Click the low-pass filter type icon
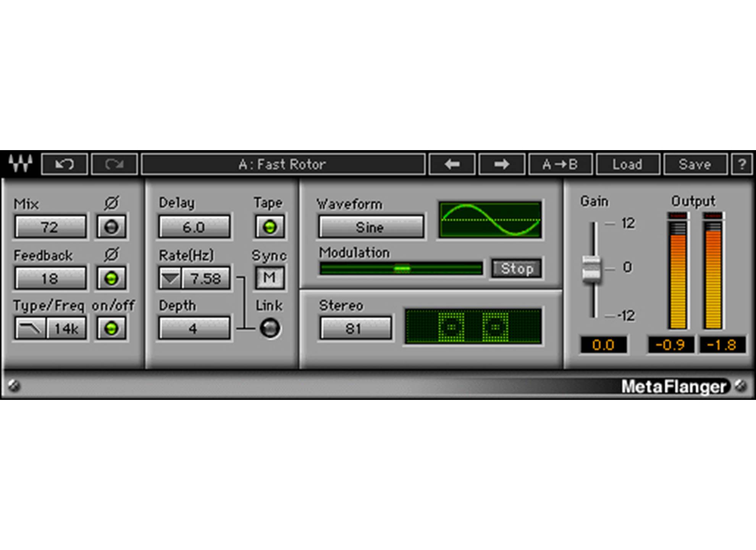756x550 pixels. (x=31, y=328)
